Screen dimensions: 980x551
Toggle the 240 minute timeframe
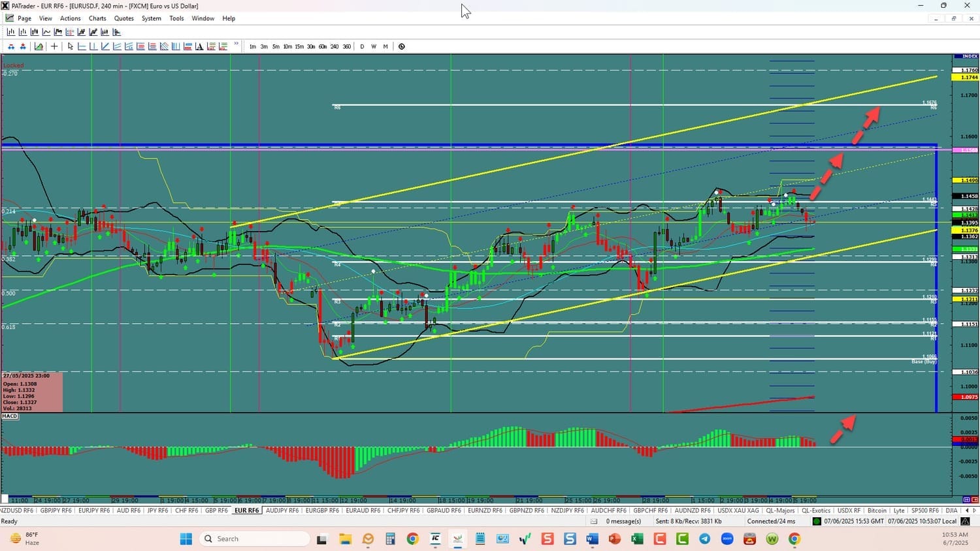(x=335, y=46)
